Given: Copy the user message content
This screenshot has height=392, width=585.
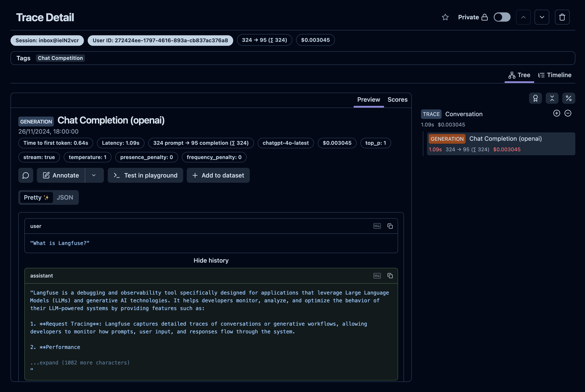Looking at the screenshot, I should (390, 226).
